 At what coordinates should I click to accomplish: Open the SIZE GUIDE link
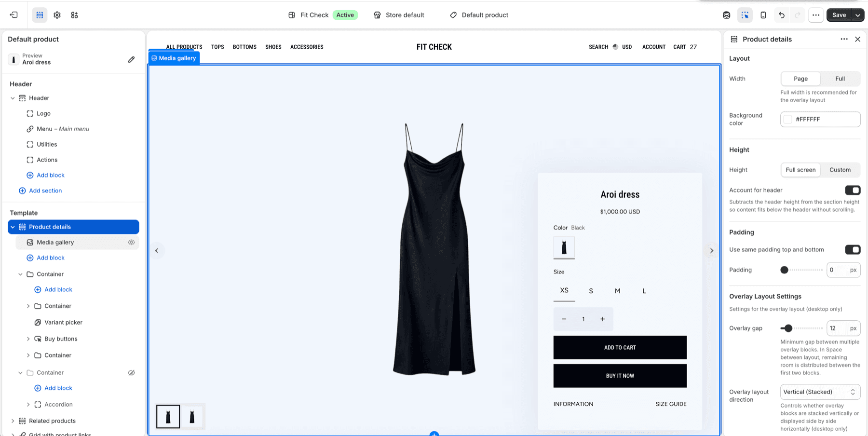671,404
